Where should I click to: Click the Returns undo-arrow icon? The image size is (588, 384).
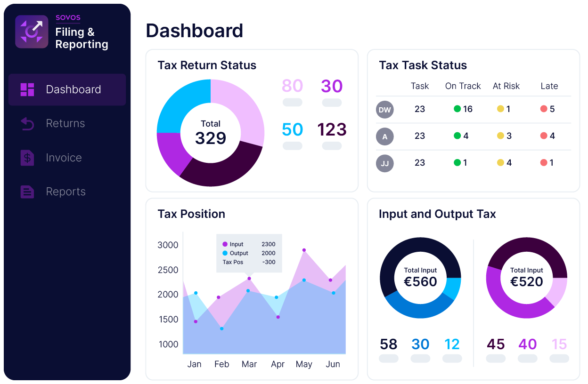27,124
